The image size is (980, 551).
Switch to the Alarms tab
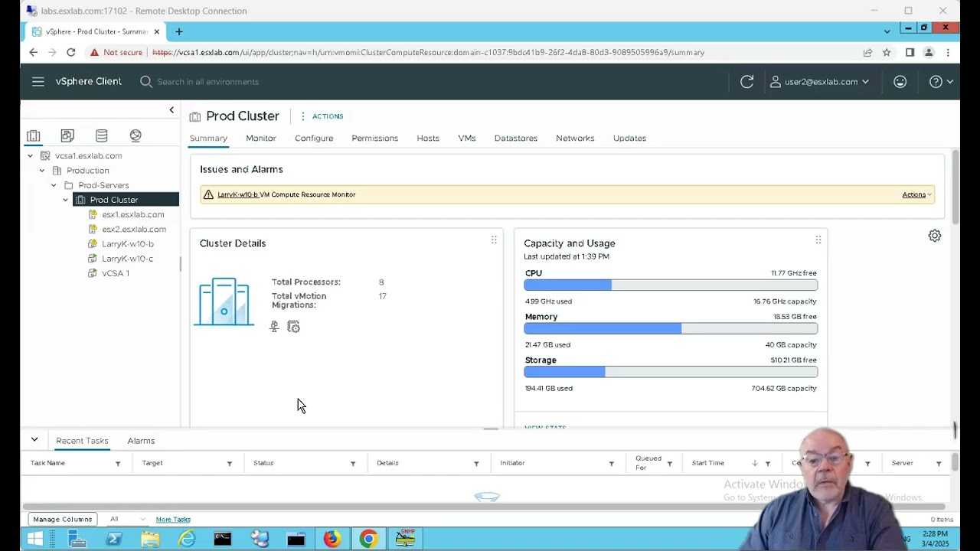click(x=141, y=441)
